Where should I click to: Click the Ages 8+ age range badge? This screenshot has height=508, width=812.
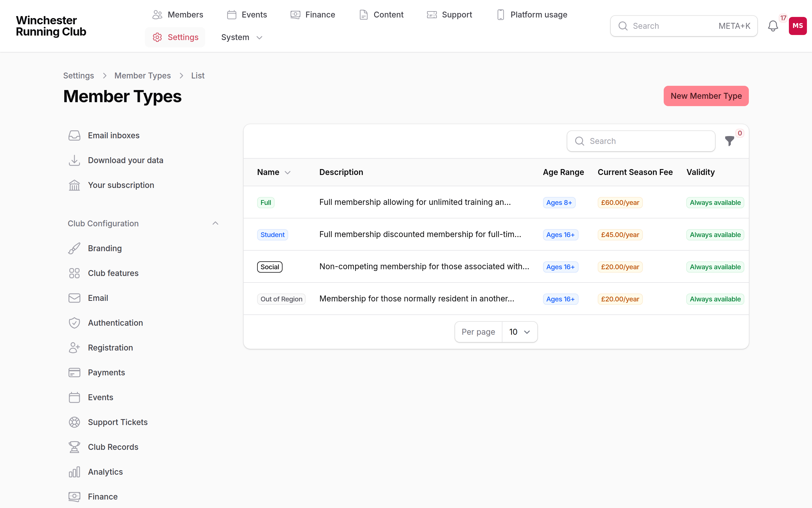[559, 203]
